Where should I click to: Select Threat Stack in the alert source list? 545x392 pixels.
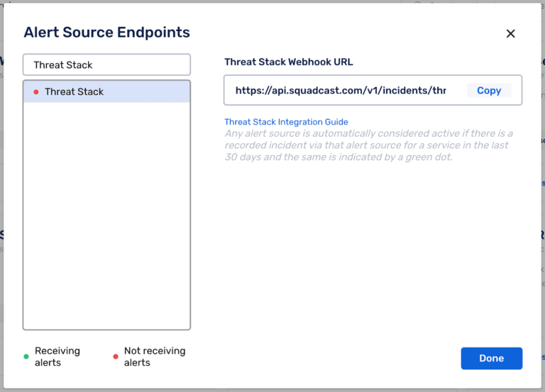point(74,91)
